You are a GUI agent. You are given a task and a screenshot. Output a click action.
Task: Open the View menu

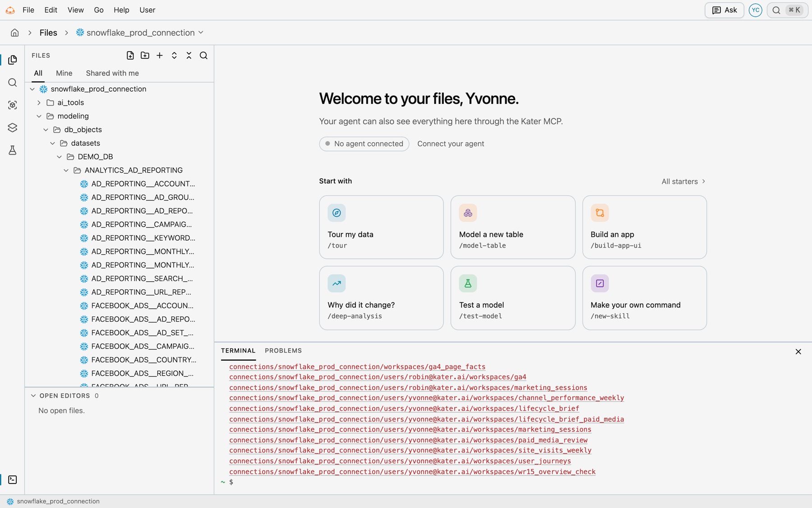[x=76, y=10]
